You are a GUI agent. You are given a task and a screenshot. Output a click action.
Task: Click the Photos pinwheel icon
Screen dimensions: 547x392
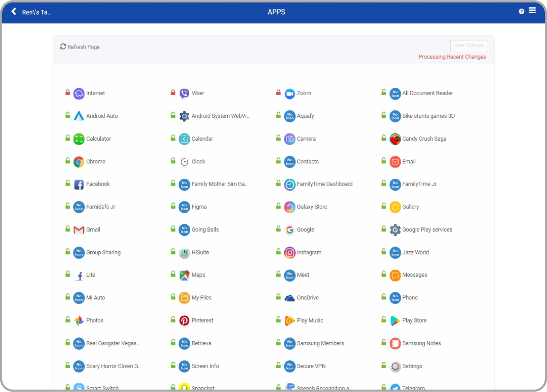pos(79,321)
